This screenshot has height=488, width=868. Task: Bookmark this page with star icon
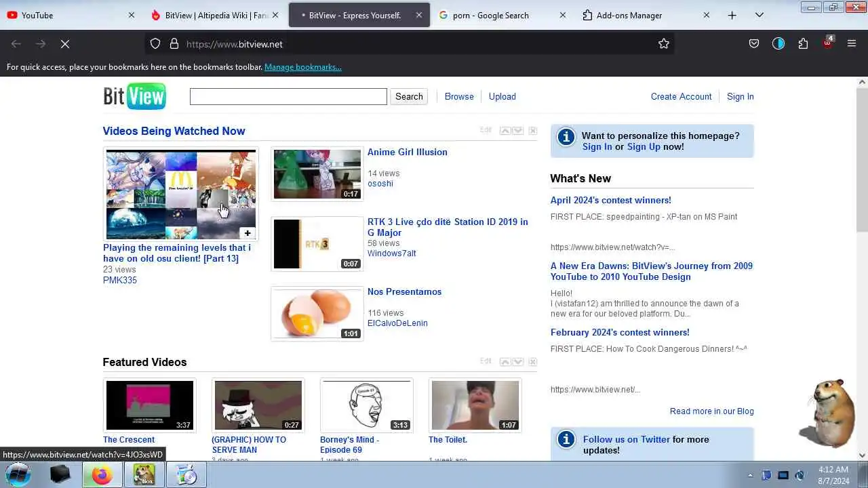coord(664,44)
